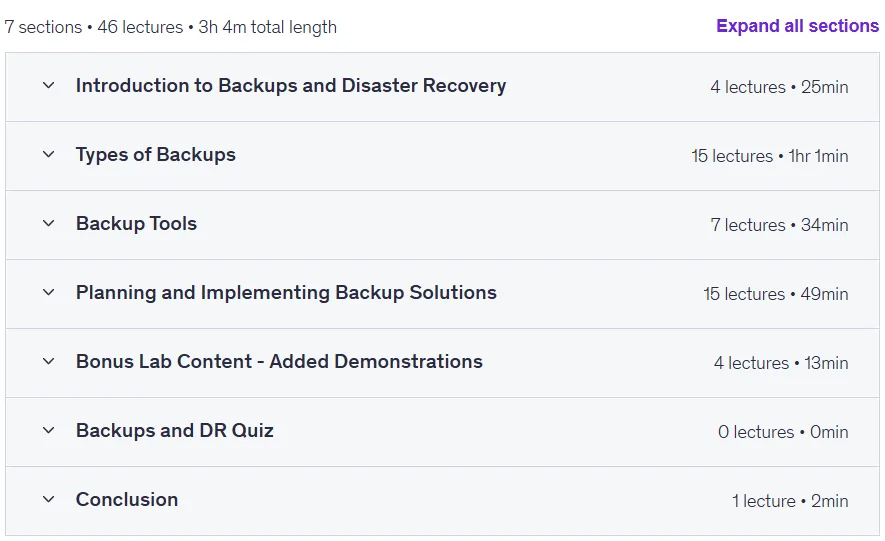Open chevron next to Backups and DR Quiz

[x=49, y=430]
